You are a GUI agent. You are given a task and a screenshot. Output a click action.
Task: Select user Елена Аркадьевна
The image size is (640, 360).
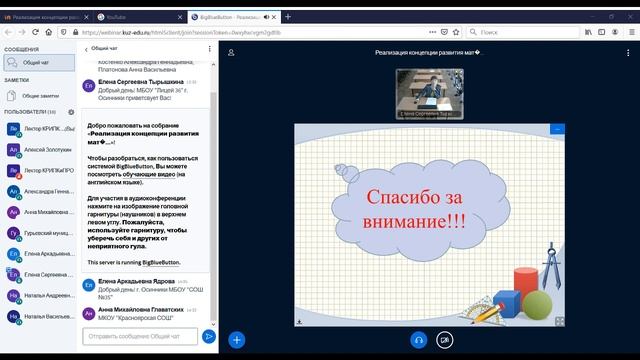click(40, 254)
